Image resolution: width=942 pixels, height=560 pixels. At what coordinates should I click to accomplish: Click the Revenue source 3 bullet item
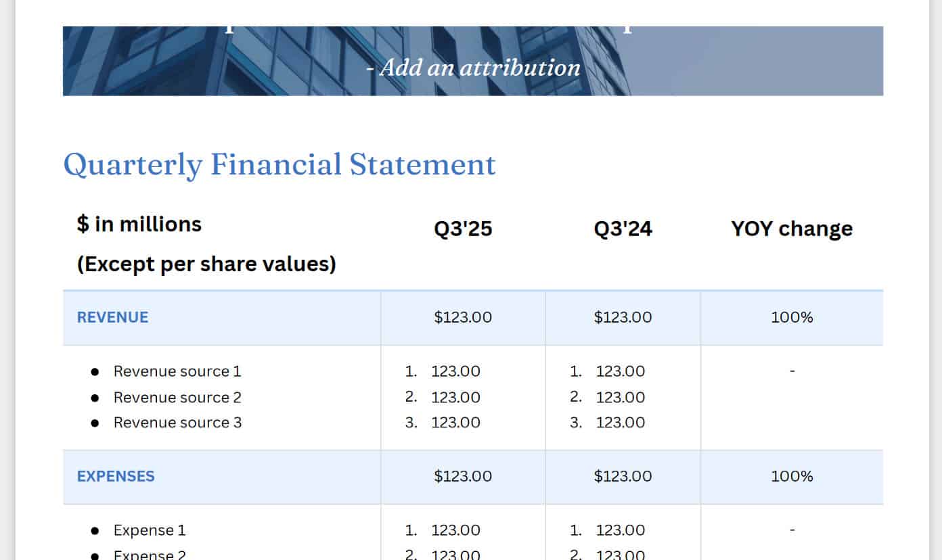click(x=177, y=423)
